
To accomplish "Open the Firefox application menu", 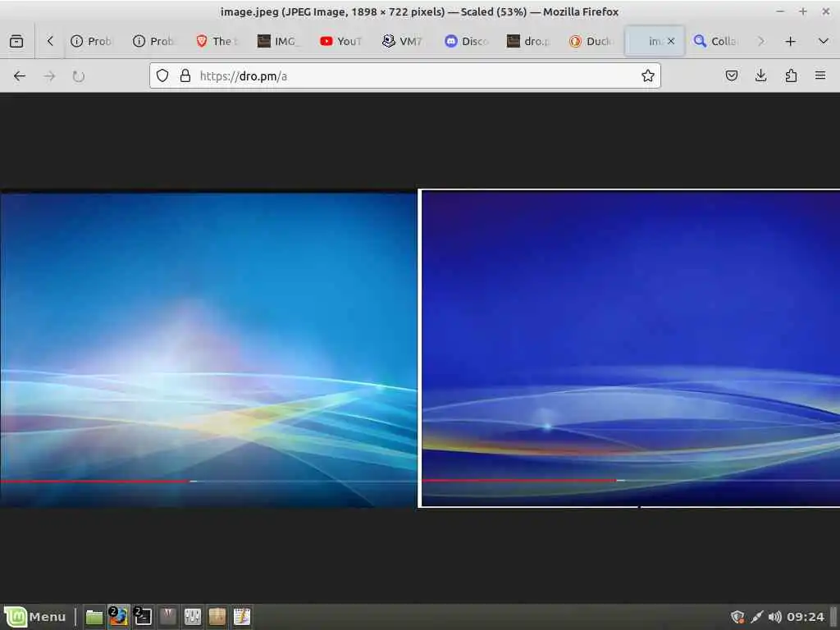I will 820,75.
